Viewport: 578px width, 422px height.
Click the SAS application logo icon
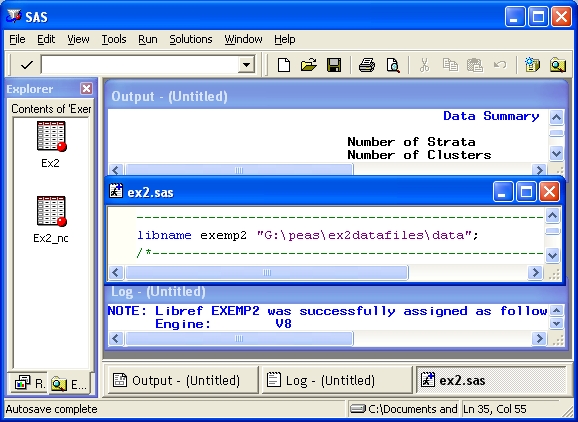[x=14, y=16]
